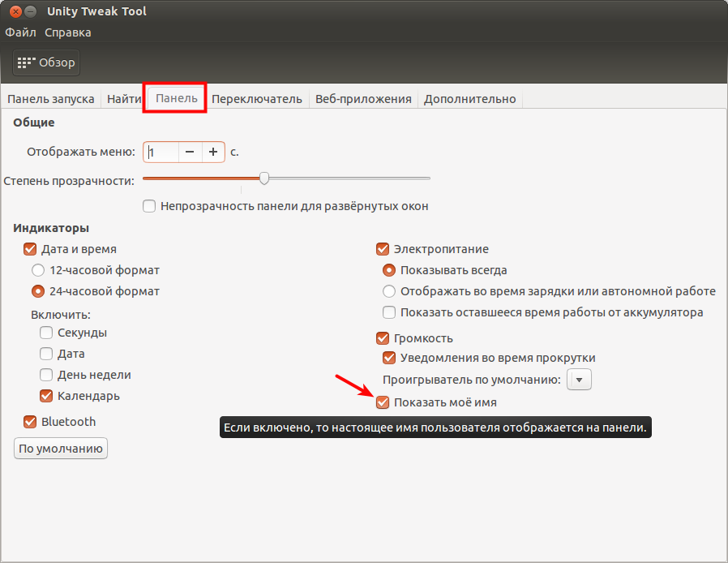Open the Файл menu
This screenshot has width=728, height=563.
point(20,32)
